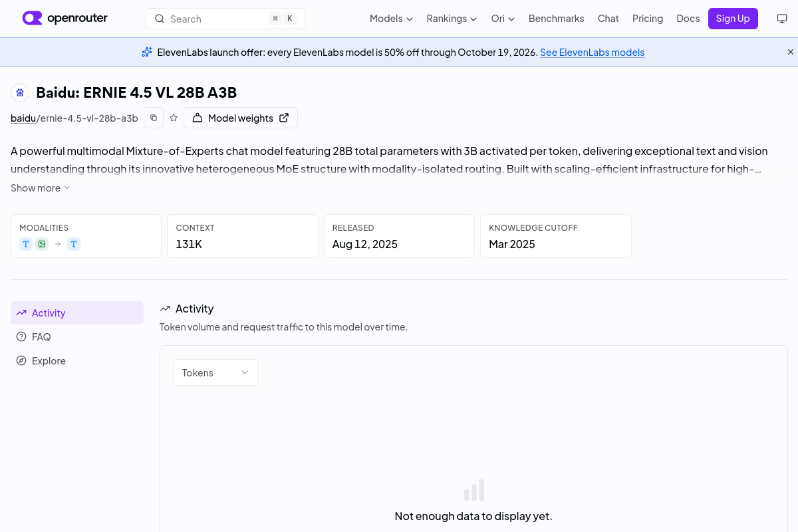Click the model title heading
This screenshot has height=532, width=798.
pyautogui.click(x=136, y=92)
